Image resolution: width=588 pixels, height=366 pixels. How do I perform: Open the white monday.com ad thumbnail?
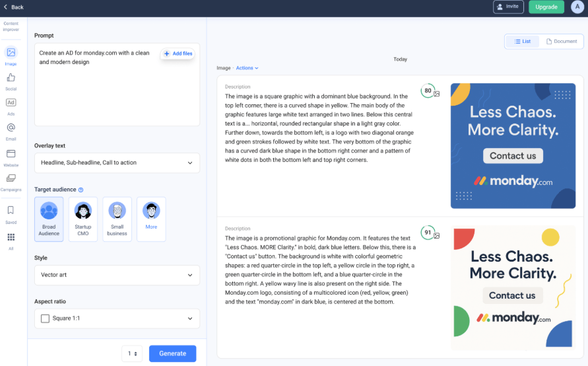tap(513, 287)
